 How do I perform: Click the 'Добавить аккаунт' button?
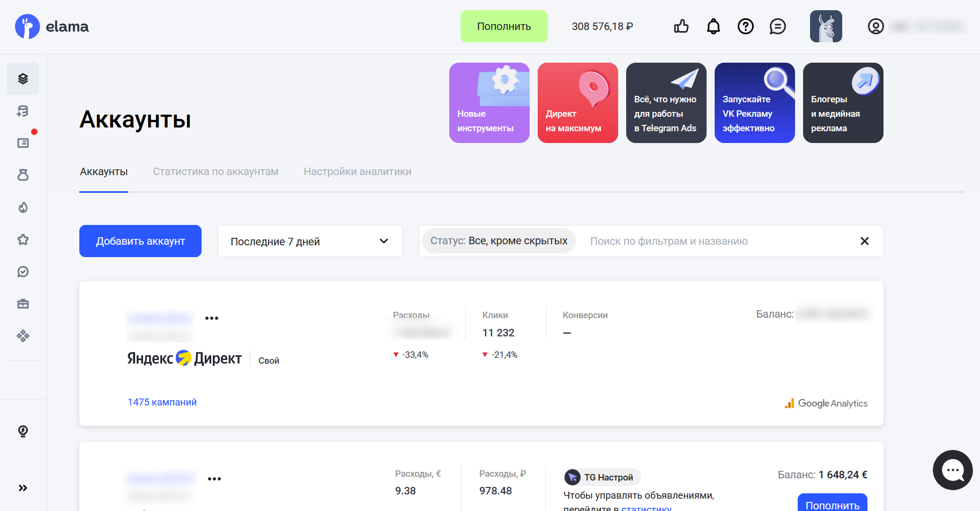(x=140, y=241)
